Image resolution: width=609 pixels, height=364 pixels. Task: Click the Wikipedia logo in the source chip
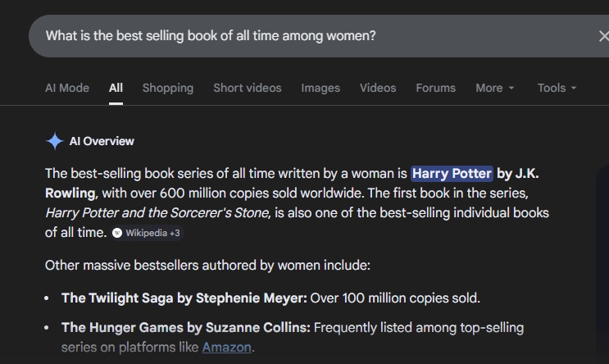[x=117, y=233]
